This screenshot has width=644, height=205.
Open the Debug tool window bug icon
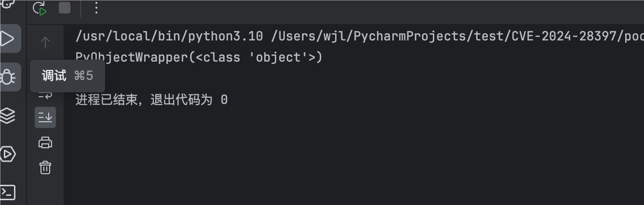pos(8,77)
